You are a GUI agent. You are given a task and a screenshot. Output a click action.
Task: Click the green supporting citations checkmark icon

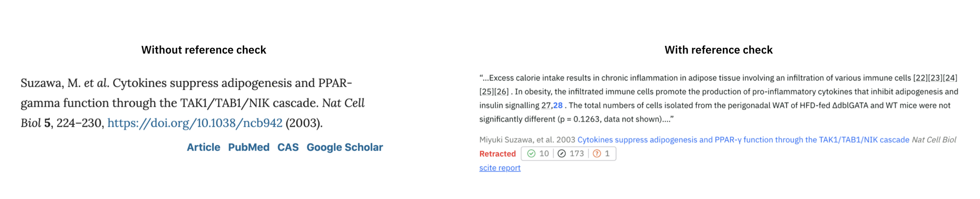[531, 154]
